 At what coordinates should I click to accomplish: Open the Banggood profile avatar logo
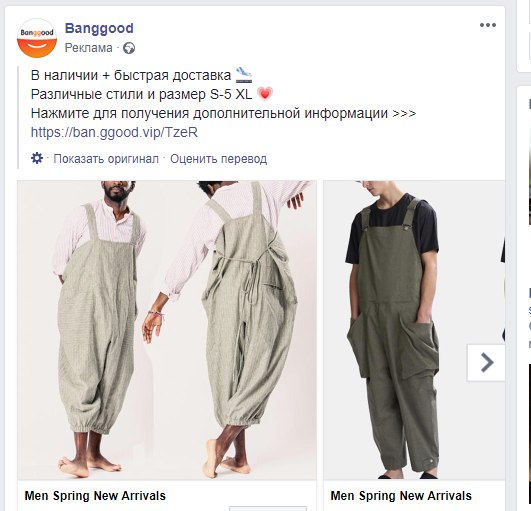(x=37, y=38)
